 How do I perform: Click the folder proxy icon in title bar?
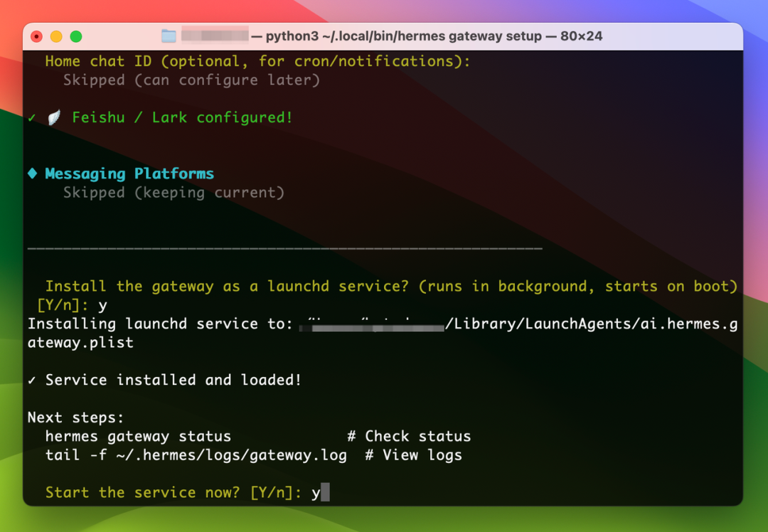[169, 36]
